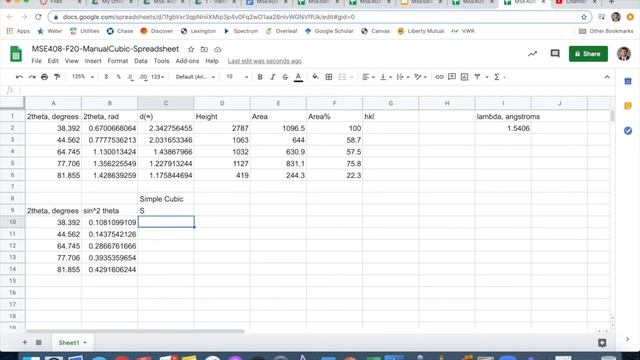
Task: Toggle italic formatting
Action: (273, 77)
